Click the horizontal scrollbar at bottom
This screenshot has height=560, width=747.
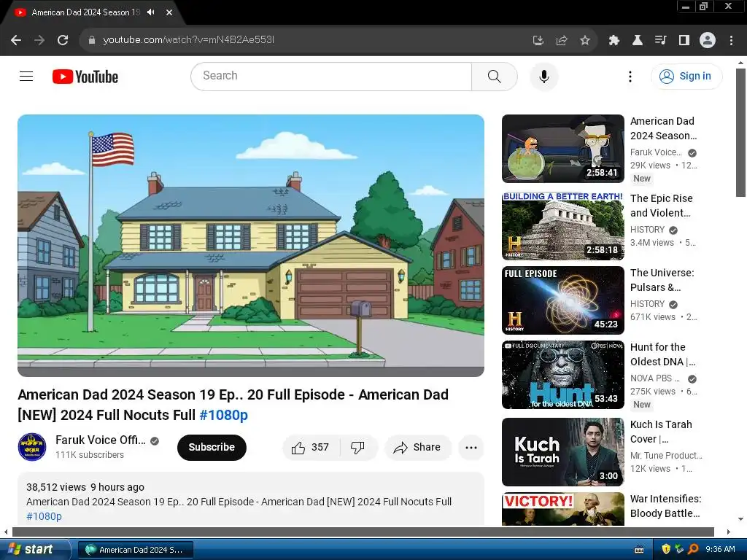[x=363, y=532]
